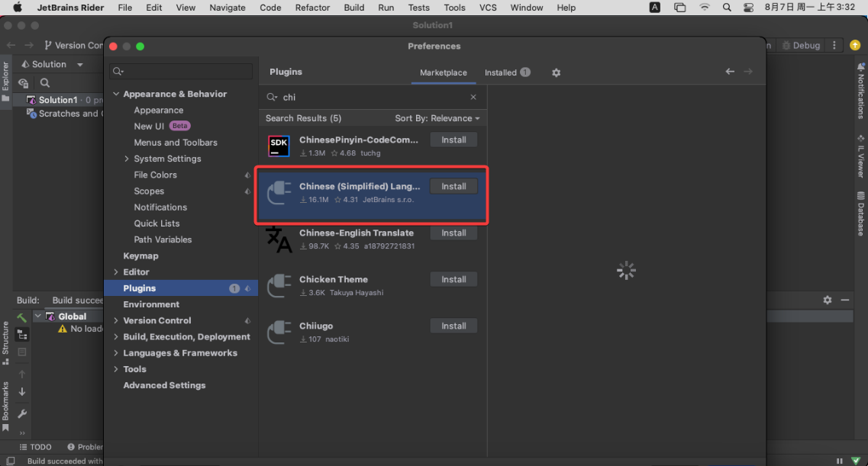Click the more options kebab icon near Debug
Image resolution: width=868 pixels, height=466 pixels.
(834, 45)
